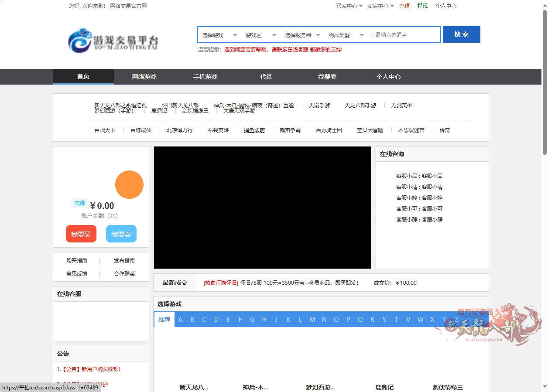Click the red 我要买 button
548x392 pixels.
coord(81,234)
